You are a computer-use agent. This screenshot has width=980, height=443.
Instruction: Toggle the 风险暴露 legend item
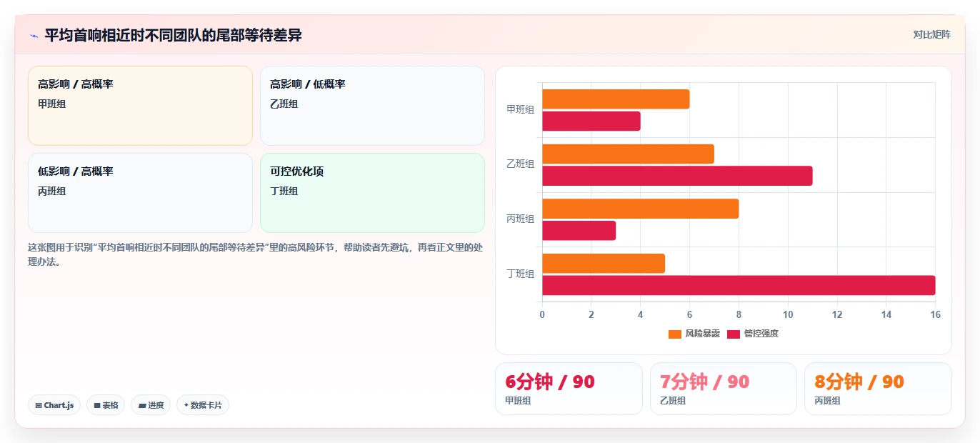(694, 334)
